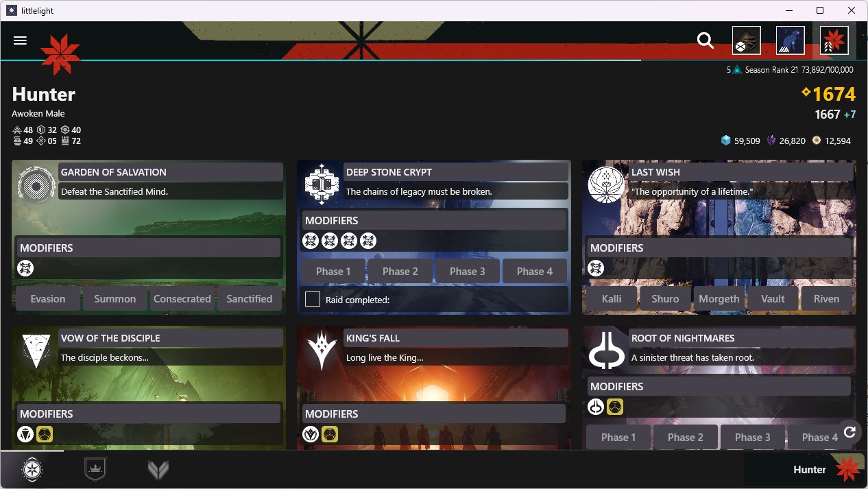The image size is (868, 489).
Task: Open the search magnifier
Action: (706, 40)
